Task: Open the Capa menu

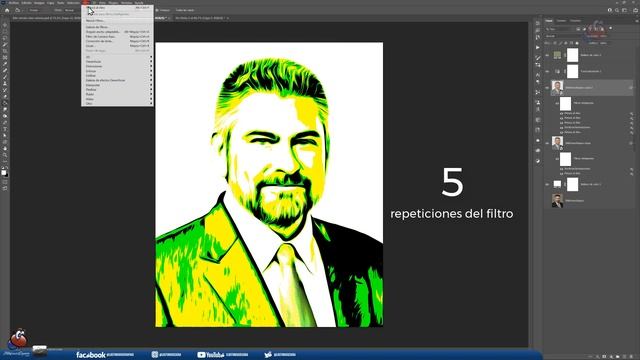Action: tap(50, 2)
